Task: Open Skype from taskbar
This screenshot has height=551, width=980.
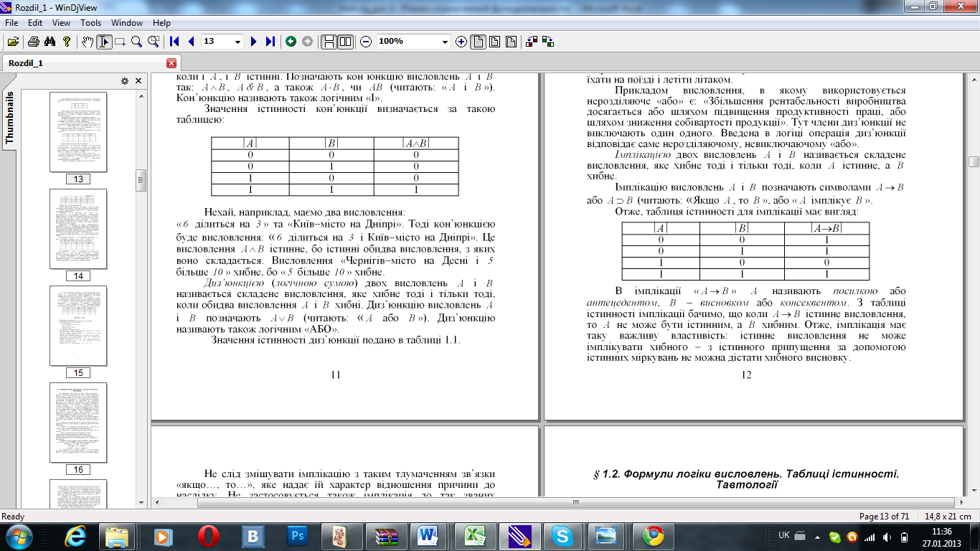Action: [562, 536]
